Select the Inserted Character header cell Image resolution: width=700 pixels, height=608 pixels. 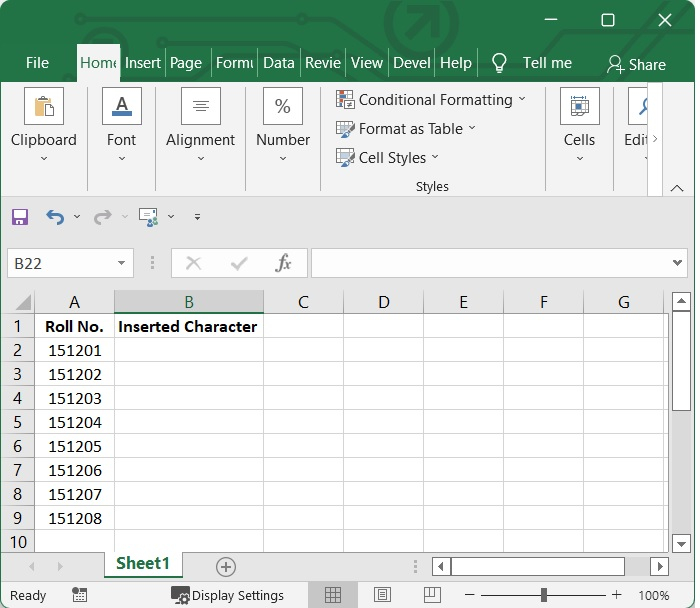tap(189, 326)
